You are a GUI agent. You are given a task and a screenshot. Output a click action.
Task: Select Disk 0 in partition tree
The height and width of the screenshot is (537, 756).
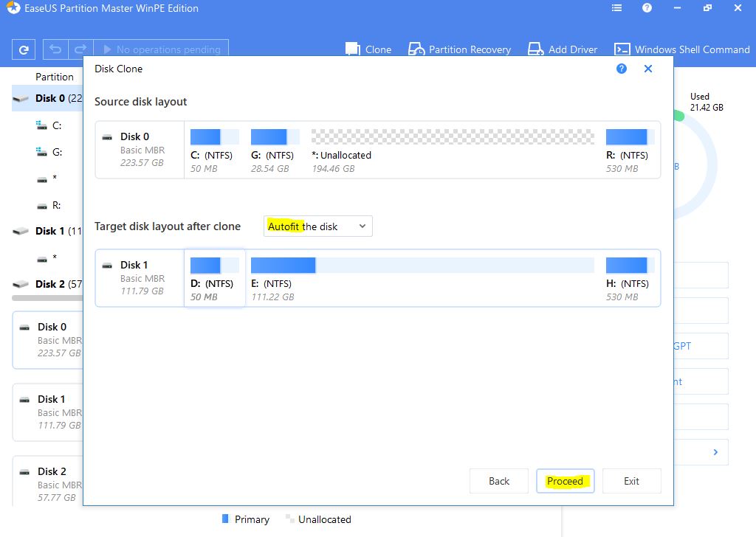tap(49, 98)
